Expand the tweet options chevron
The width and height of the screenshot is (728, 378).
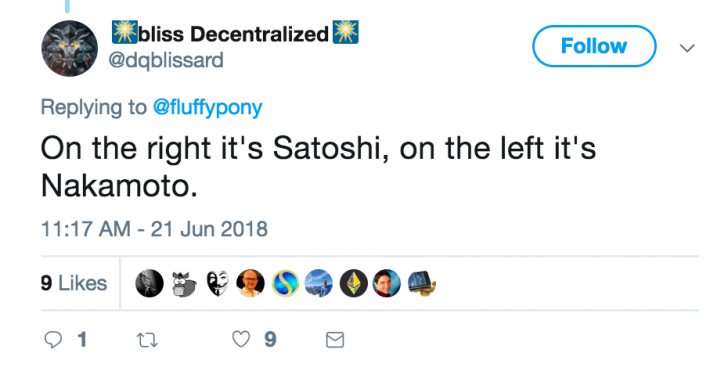pos(687,47)
